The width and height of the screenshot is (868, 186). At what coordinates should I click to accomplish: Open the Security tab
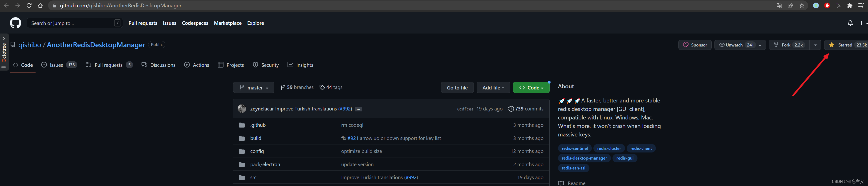[x=266, y=65]
